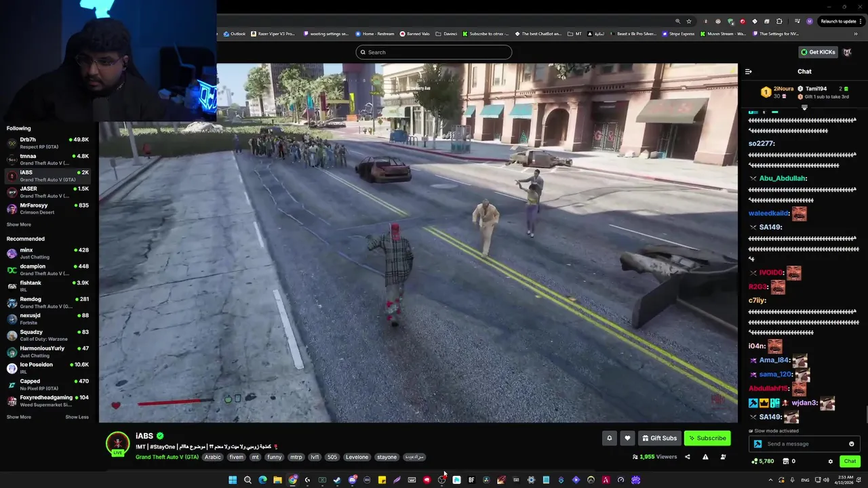Open Razer Viper V3 Pro bookmark

273,33
